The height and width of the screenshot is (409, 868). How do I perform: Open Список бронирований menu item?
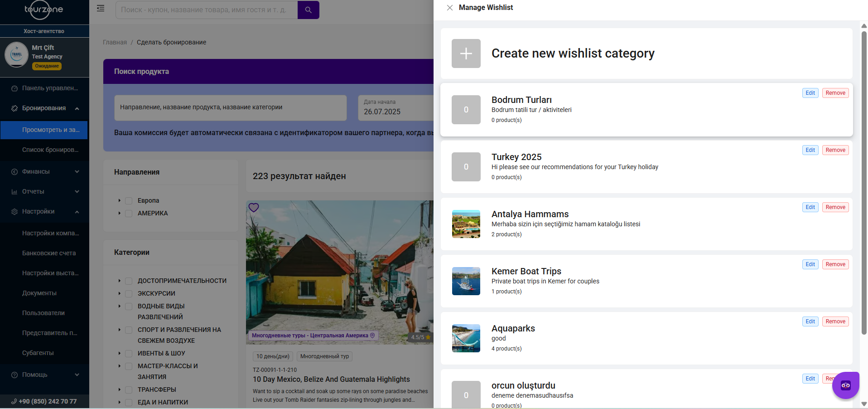point(44,150)
